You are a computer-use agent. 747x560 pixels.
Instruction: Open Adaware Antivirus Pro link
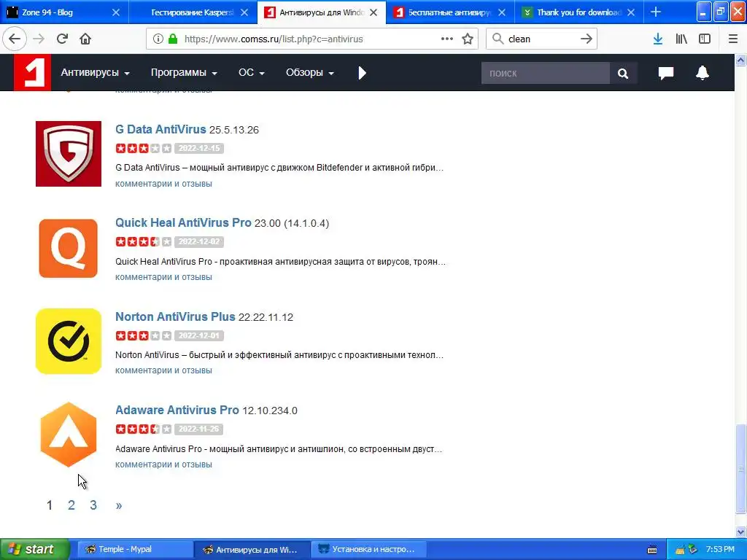(177, 410)
